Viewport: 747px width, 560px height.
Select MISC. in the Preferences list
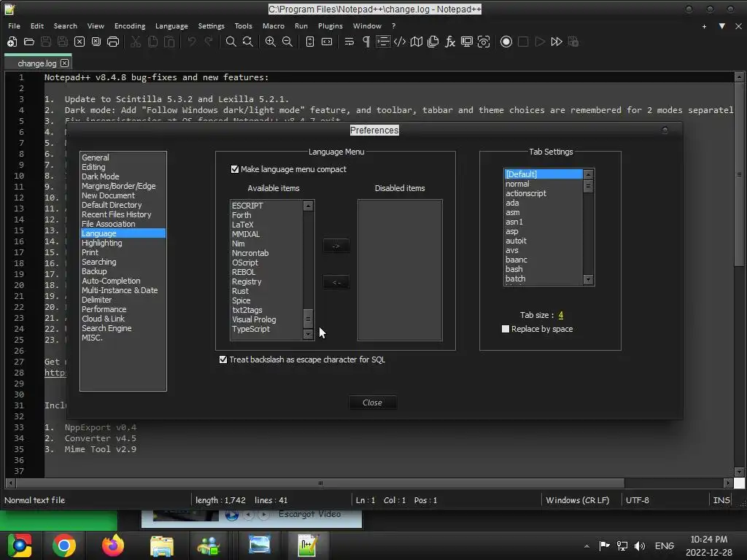(x=123, y=338)
